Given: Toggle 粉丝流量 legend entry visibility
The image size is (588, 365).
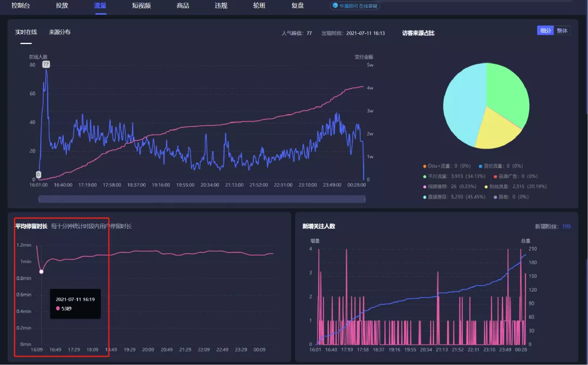Looking at the screenshot, I should point(516,187).
